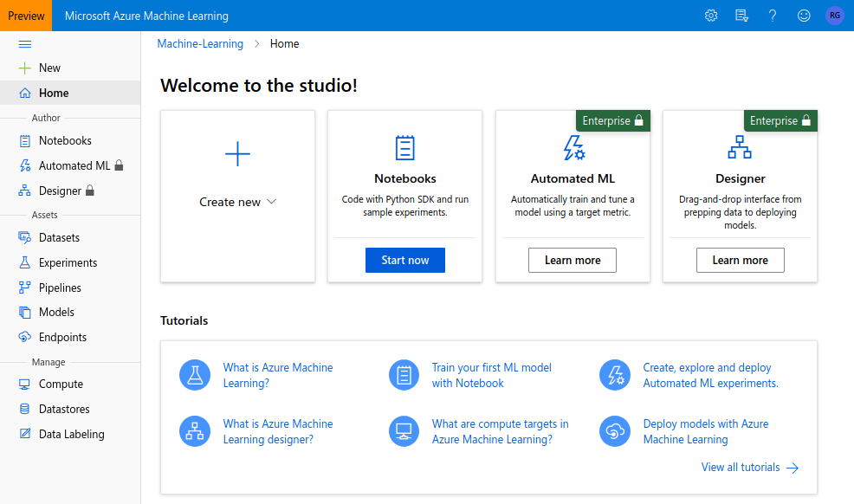Open the settings gear icon
Image resolution: width=854 pixels, height=504 pixels.
(711, 16)
